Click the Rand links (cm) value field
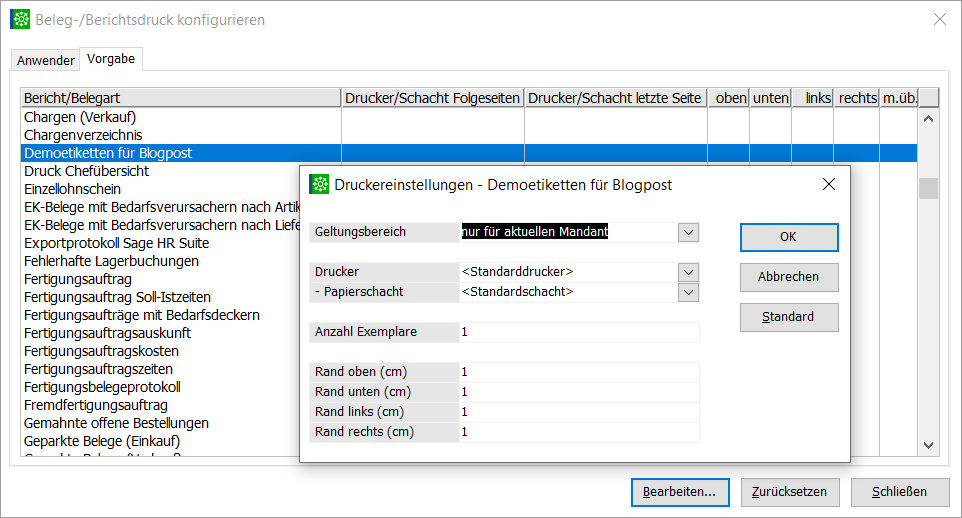 [579, 412]
